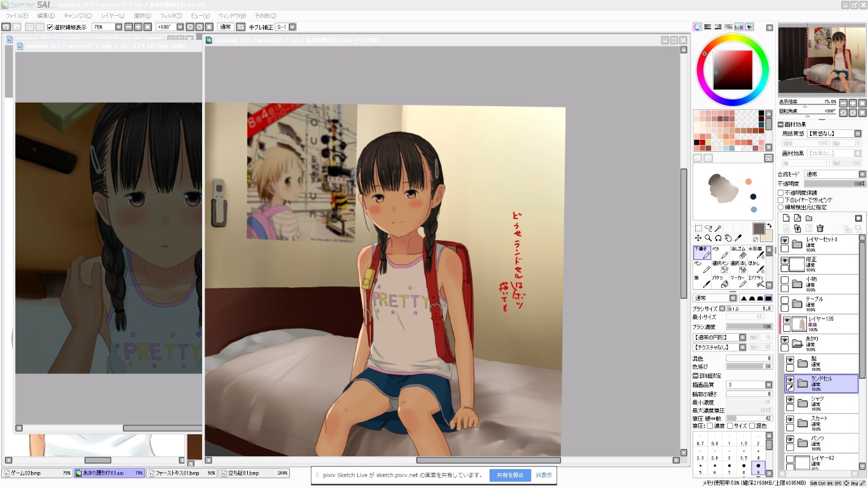Select the 水彩筆 watercolor brush tool

(x=756, y=253)
